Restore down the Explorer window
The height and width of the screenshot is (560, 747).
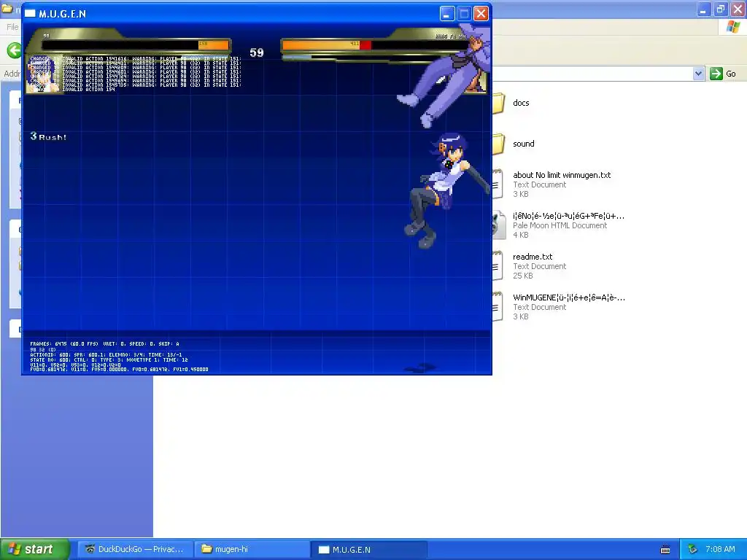pos(720,9)
